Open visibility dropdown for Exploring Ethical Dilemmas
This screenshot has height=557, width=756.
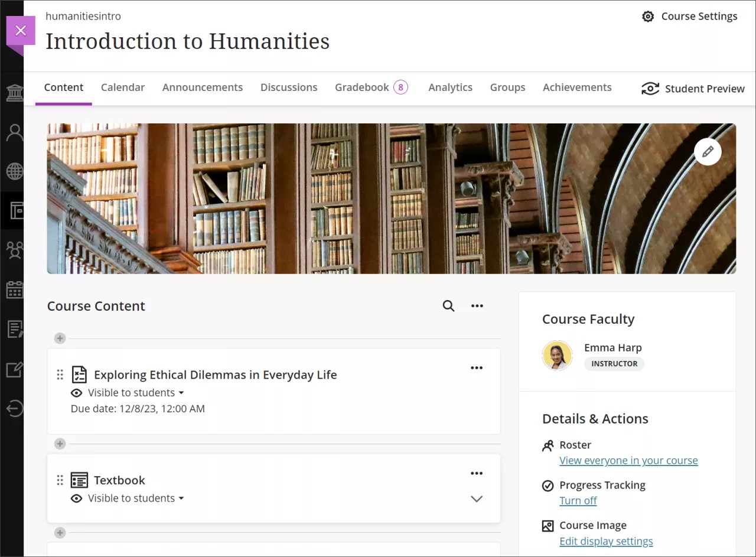click(x=182, y=392)
